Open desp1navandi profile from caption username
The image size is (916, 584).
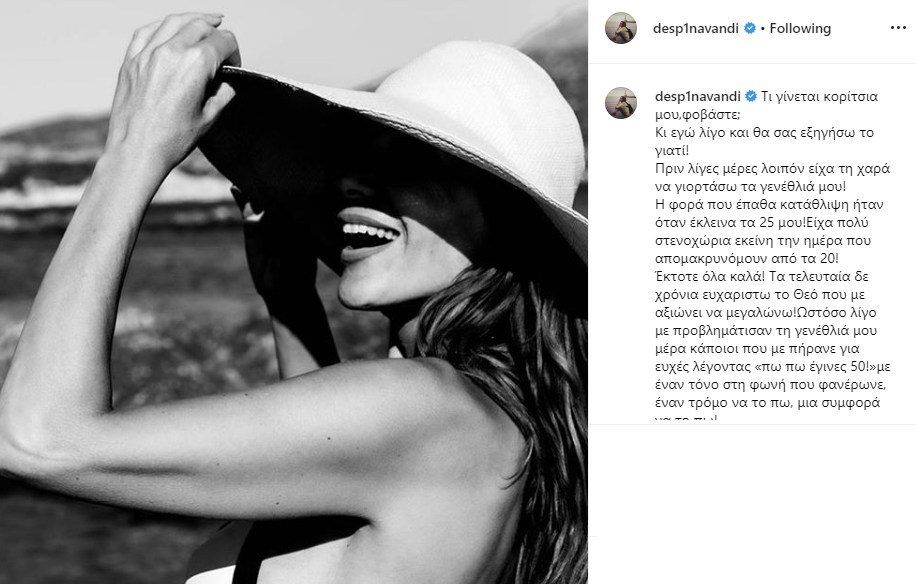[698, 96]
